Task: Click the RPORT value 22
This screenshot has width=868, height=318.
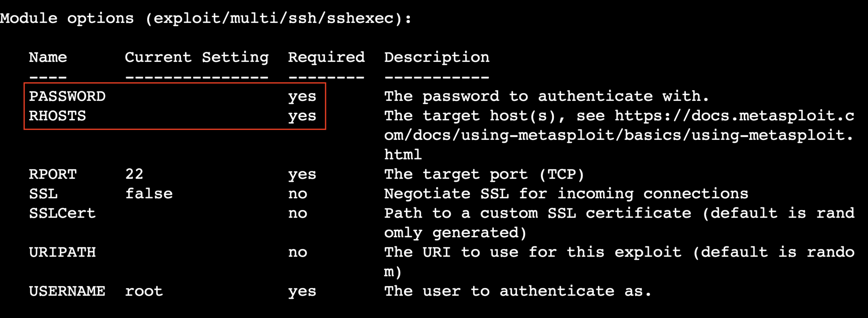Action: point(134,174)
